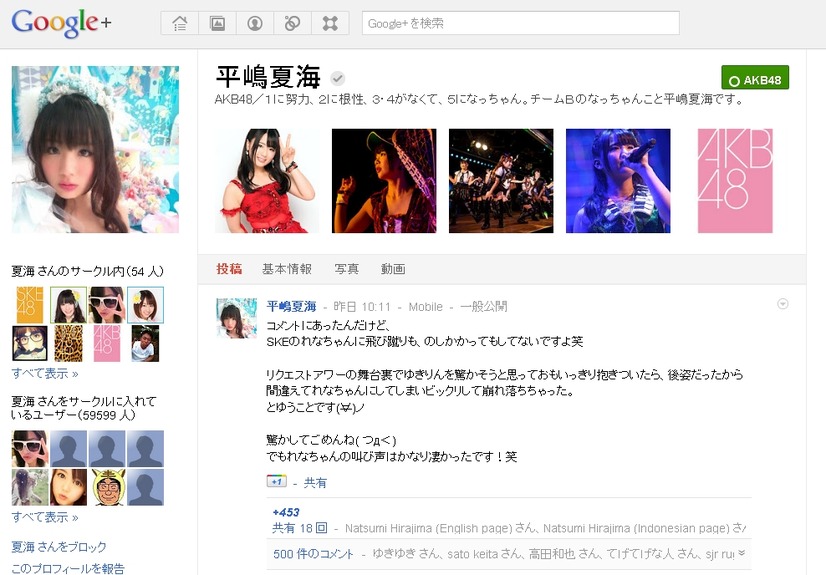Screen dimensions: 826x575
Task: Open the stage group performance photo
Action: [501, 181]
